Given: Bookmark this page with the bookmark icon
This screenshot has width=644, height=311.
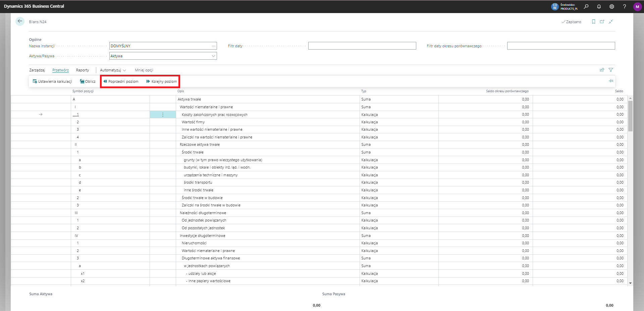Looking at the screenshot, I should (593, 22).
